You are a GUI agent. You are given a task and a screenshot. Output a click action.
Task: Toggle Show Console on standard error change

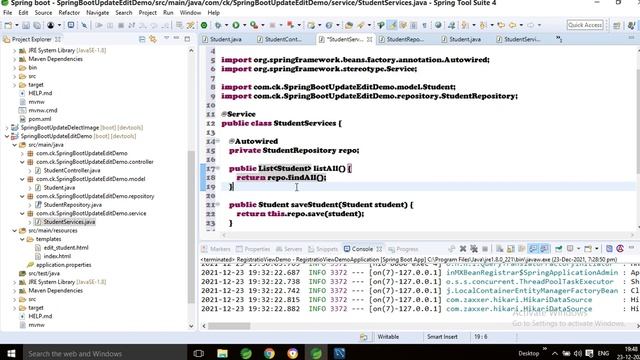544,249
